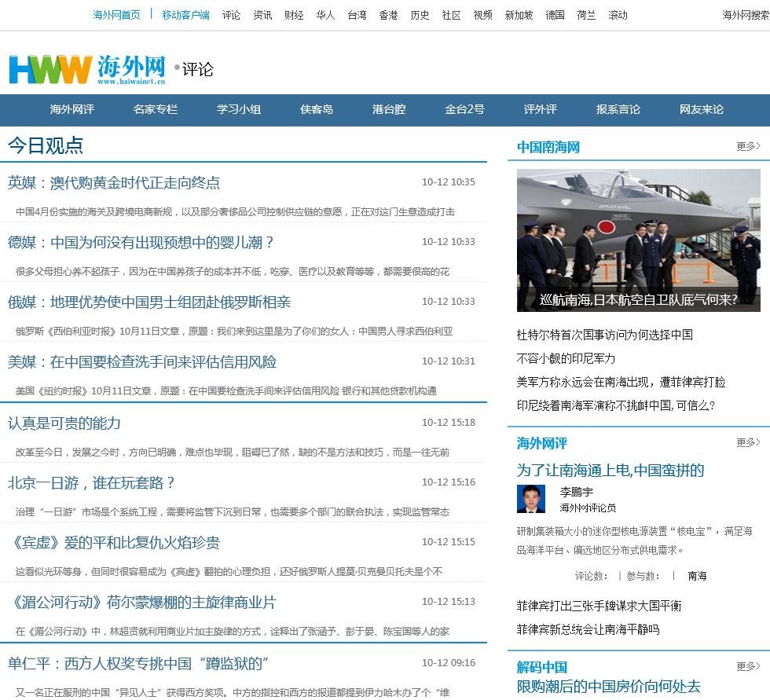Select the 评外评 tab

pyautogui.click(x=541, y=109)
